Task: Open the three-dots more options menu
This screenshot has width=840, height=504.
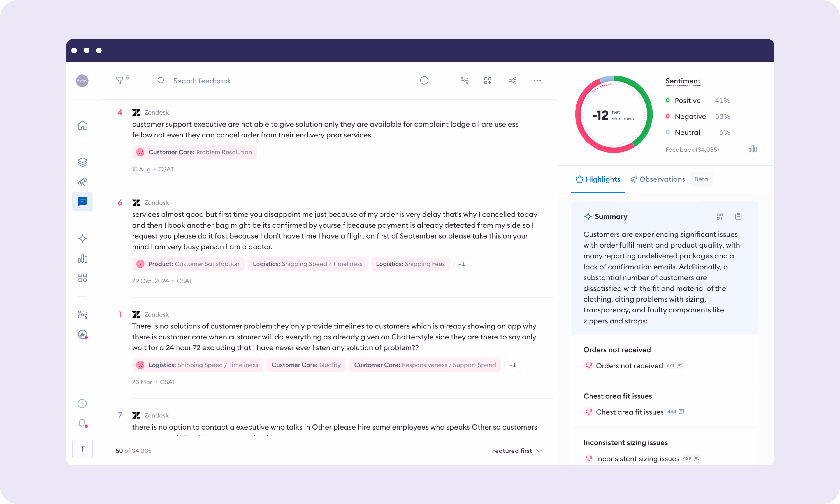Action: 537,80
